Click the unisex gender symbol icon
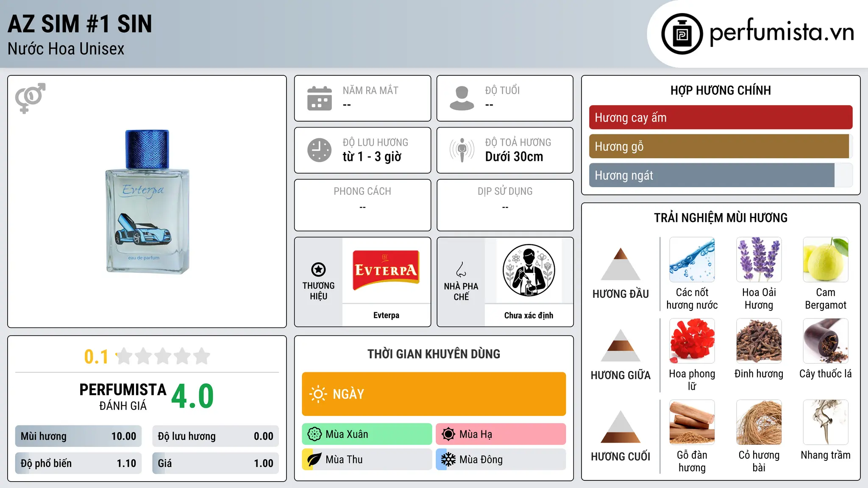Viewport: 868px width, 488px height. pos(30,98)
